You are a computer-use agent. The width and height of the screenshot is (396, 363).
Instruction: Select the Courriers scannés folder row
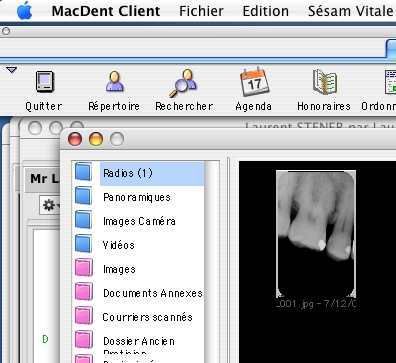pyautogui.click(x=139, y=317)
